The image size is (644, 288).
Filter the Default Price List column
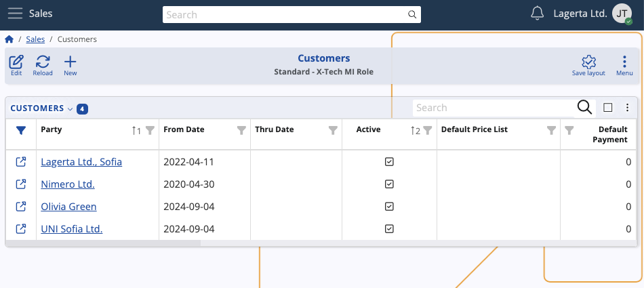[552, 130]
